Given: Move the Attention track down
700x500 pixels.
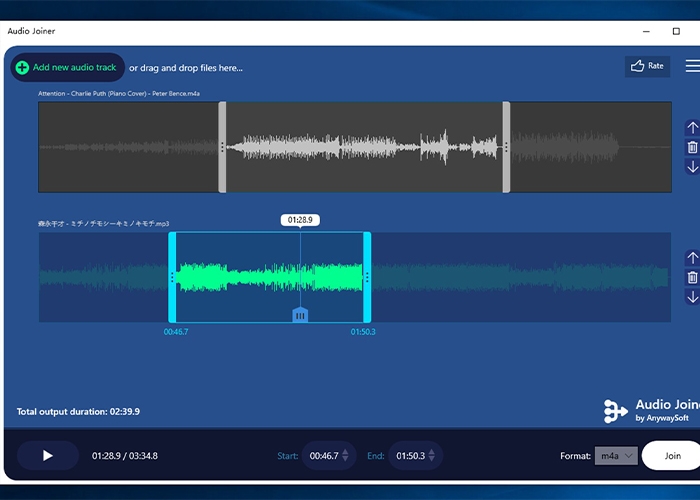Looking at the screenshot, I should (692, 167).
